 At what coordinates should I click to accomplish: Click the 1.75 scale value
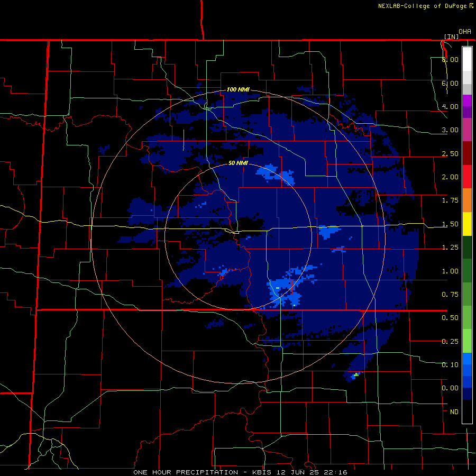coord(450,200)
